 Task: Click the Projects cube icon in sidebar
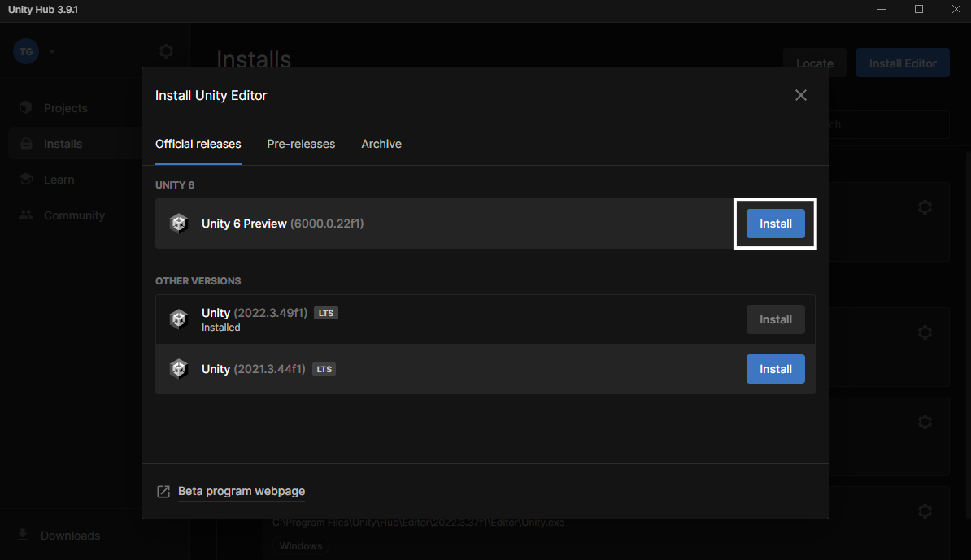point(27,108)
